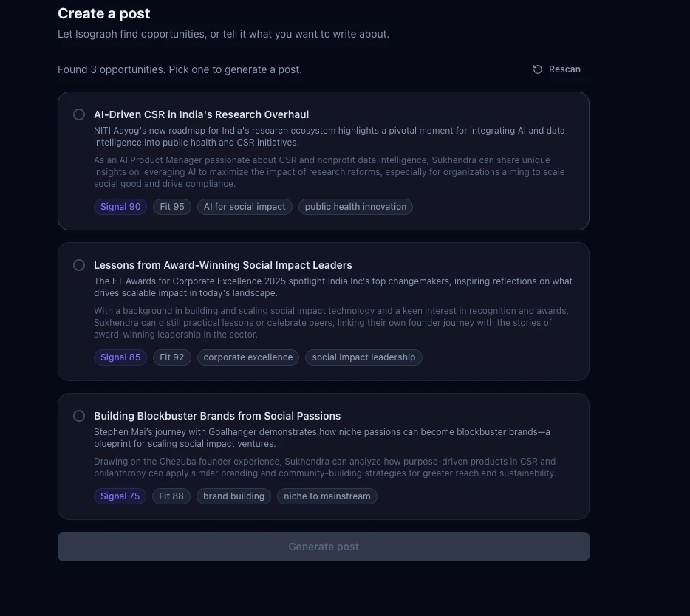Choose the Building Blockbuster Brands radio option
This screenshot has width=690, height=616.
(x=79, y=416)
